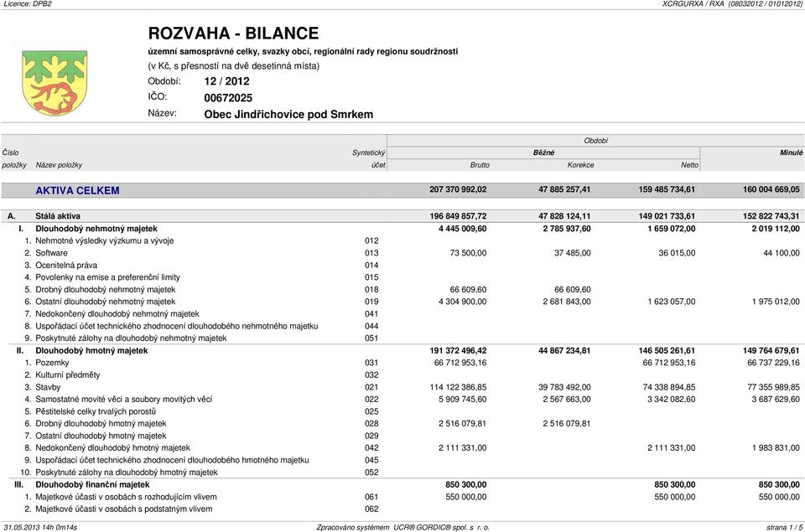
Task: Click the brutto total '207 370 992,02'
Action: click(x=458, y=189)
